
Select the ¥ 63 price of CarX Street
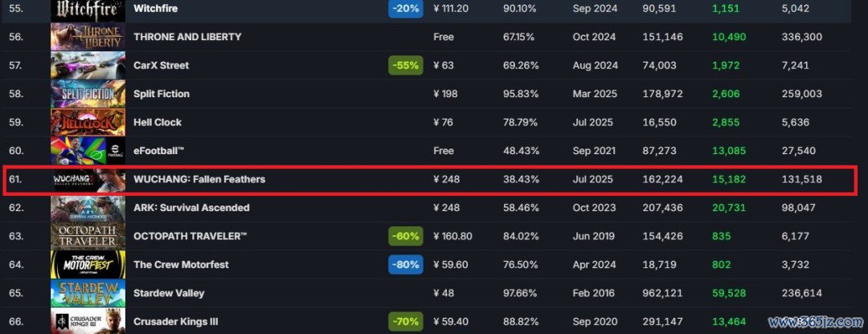(444, 65)
